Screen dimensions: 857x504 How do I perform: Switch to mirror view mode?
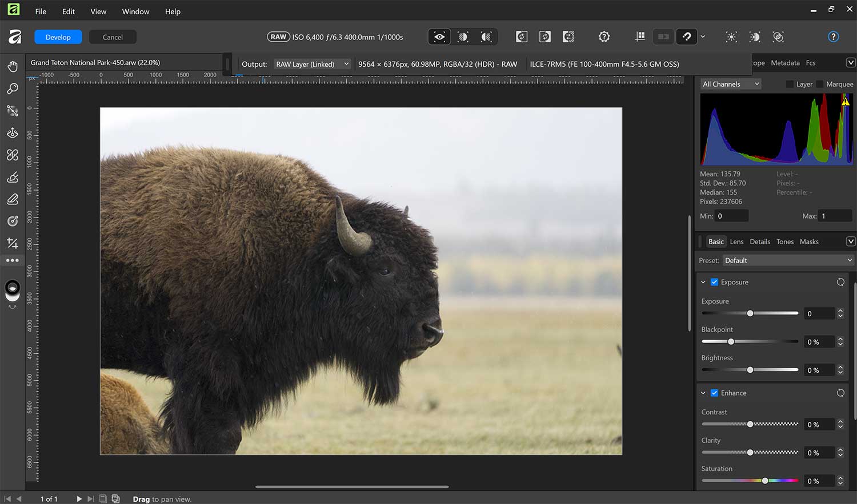coord(486,37)
